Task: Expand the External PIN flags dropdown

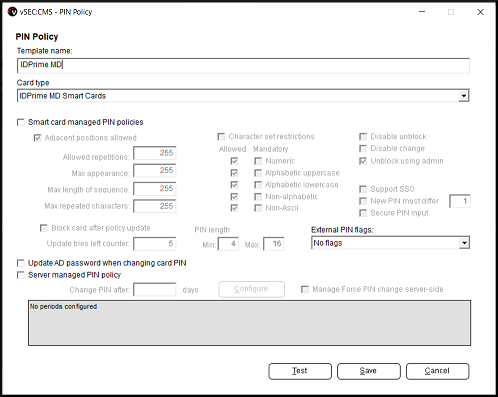Action: point(464,243)
